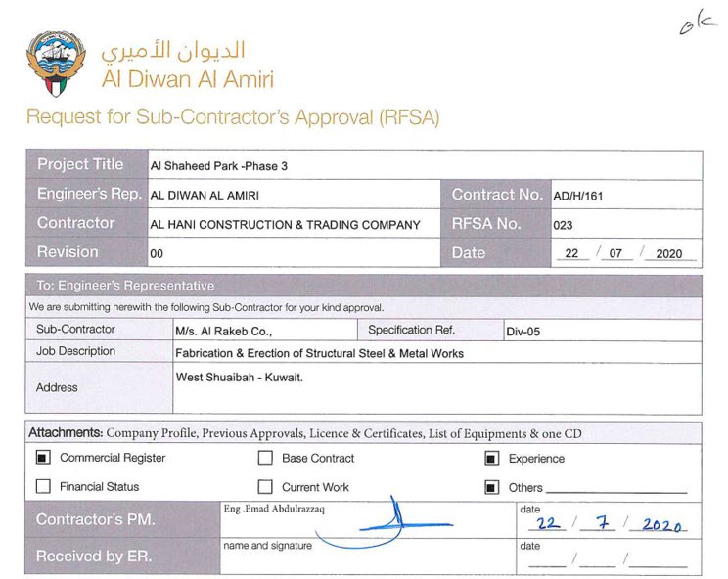
Task: Click the RFSA No. label
Action: click(486, 224)
